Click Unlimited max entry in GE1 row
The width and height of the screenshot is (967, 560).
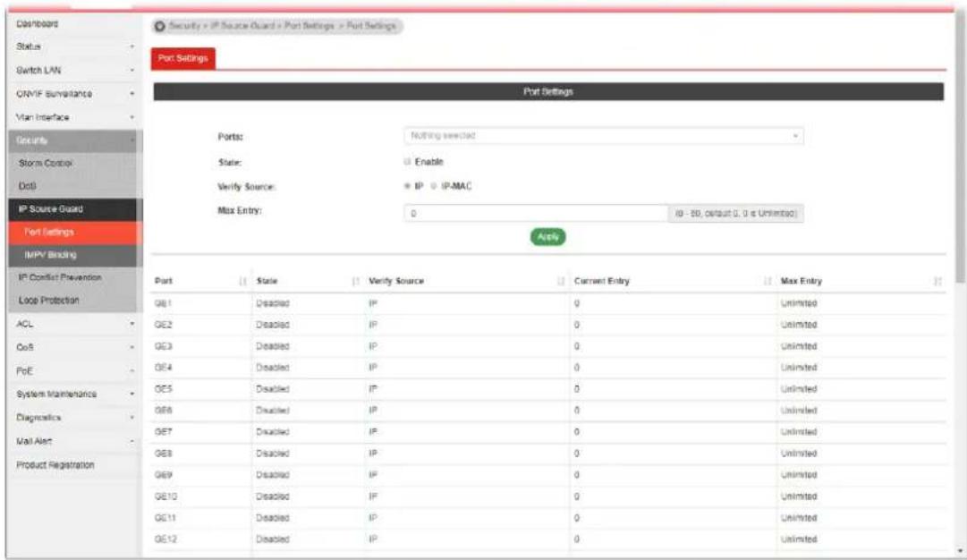coord(799,303)
